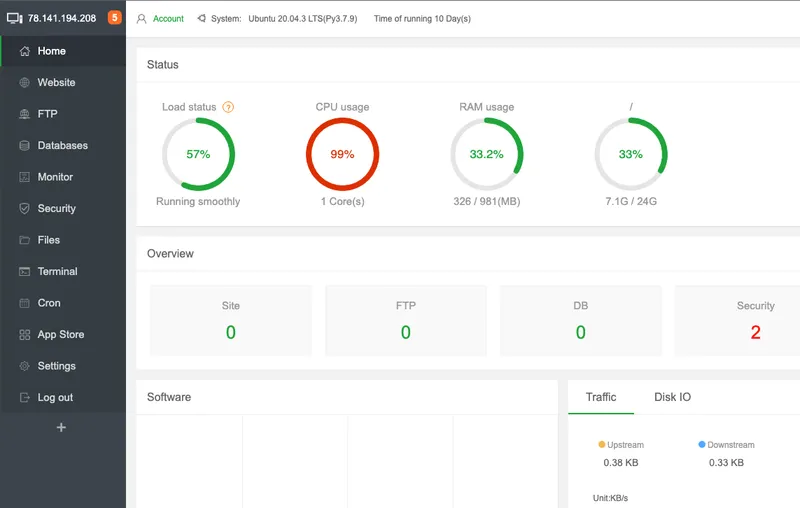Image resolution: width=800 pixels, height=508 pixels.
Task: Click the Load status help icon
Action: pyautogui.click(x=228, y=107)
